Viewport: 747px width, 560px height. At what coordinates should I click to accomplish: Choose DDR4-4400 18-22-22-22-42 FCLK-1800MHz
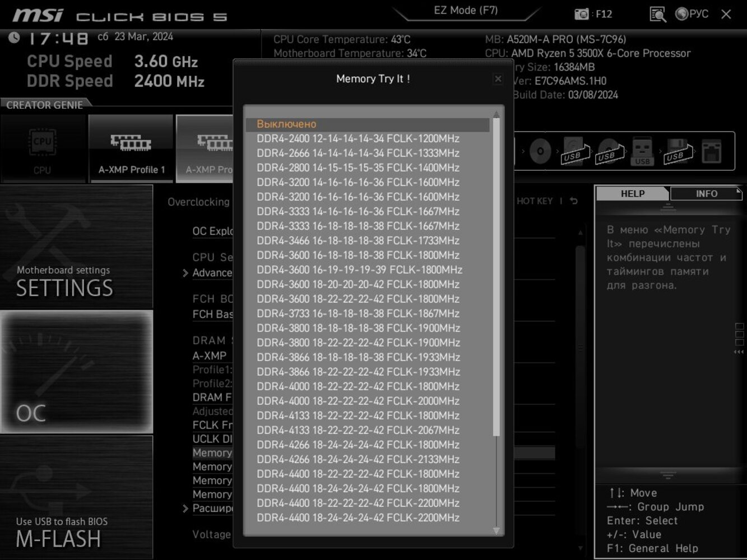tap(368, 474)
